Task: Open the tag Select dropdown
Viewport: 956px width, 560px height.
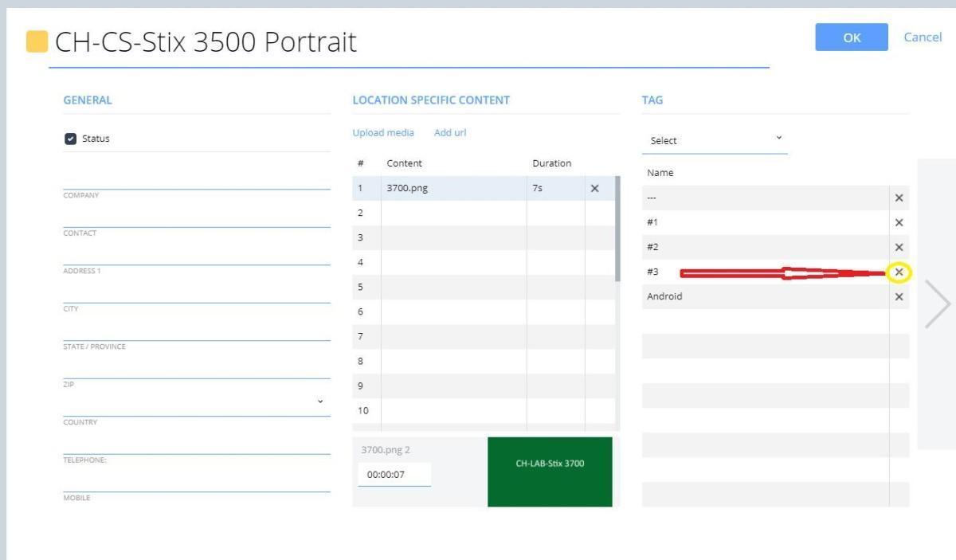Action: click(x=715, y=140)
